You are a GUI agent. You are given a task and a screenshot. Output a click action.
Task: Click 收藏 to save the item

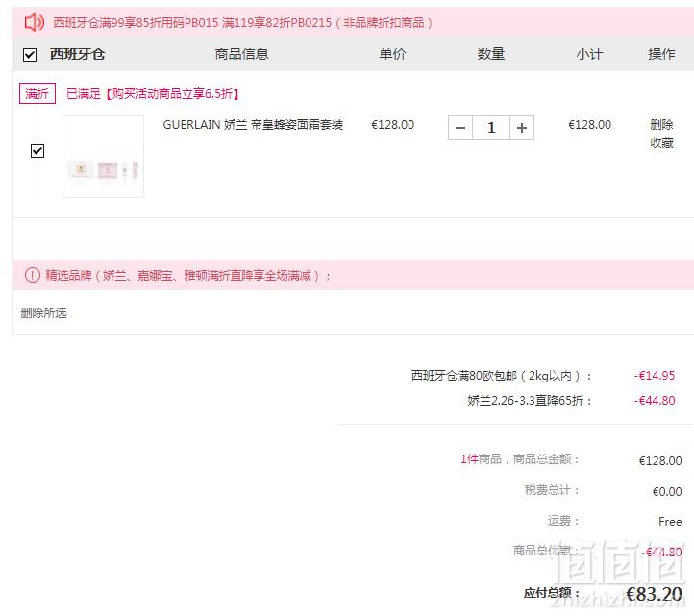click(661, 143)
